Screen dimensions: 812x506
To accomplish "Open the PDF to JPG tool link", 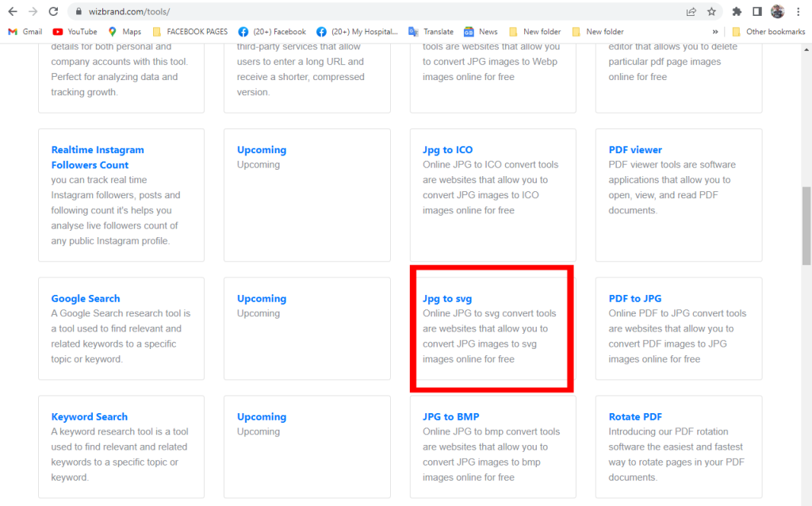I will click(x=634, y=299).
